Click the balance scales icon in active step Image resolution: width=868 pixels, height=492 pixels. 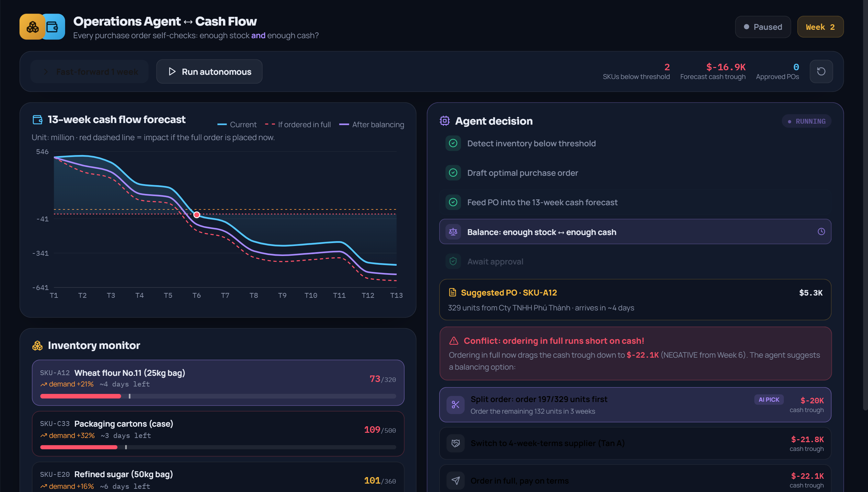[453, 232]
